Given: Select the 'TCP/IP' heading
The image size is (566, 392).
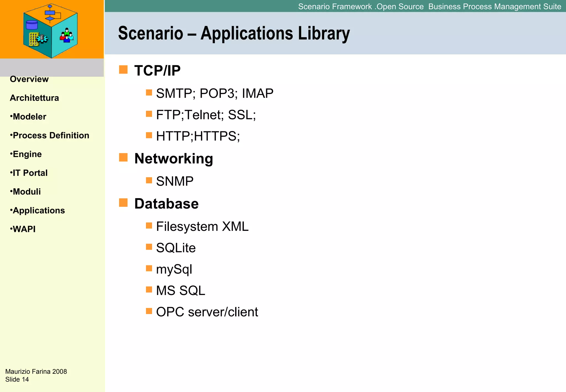Looking at the screenshot, I should (157, 70).
